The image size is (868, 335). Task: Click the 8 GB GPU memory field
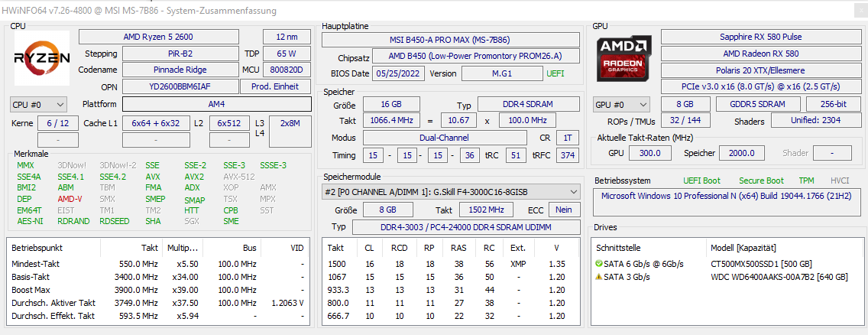tap(685, 105)
